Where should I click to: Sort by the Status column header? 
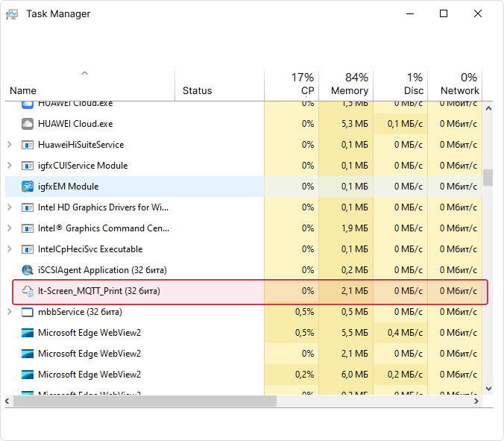point(219,86)
